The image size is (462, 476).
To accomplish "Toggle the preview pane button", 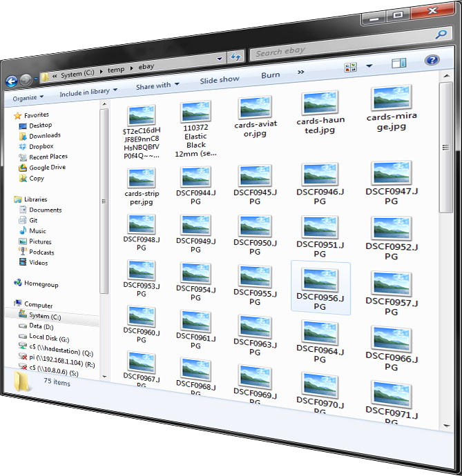I will tap(398, 63).
